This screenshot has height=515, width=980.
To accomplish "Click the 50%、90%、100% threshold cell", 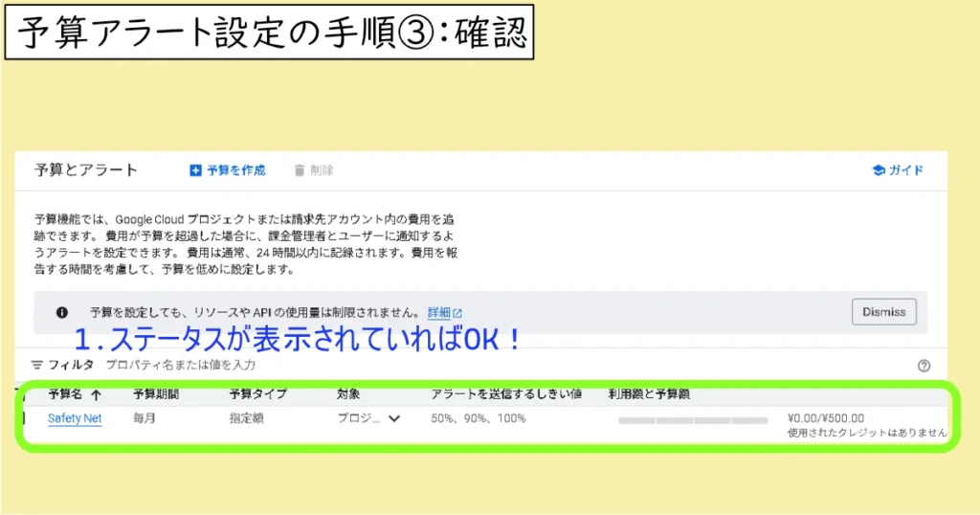I will click(x=479, y=418).
